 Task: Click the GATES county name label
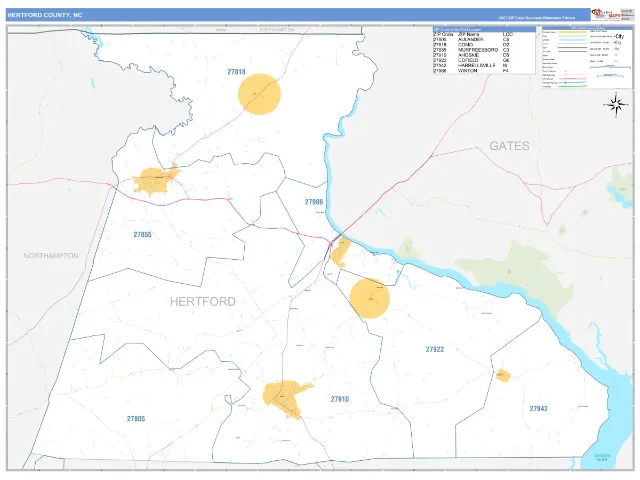[509, 146]
